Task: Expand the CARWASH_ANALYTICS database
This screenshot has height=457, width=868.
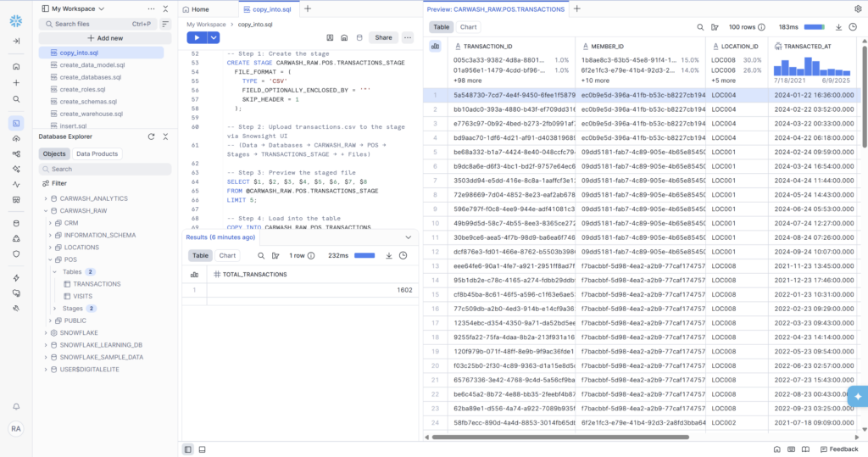Action: click(46, 198)
